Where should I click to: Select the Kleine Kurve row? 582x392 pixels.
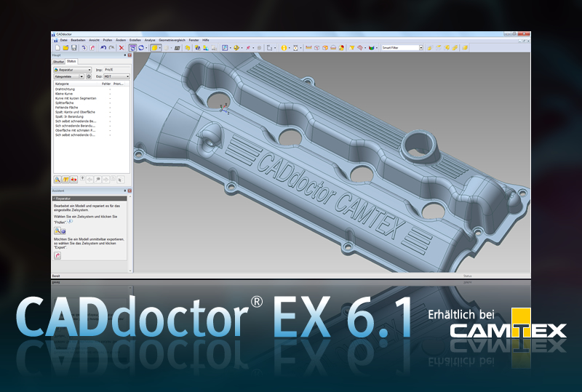pos(92,94)
